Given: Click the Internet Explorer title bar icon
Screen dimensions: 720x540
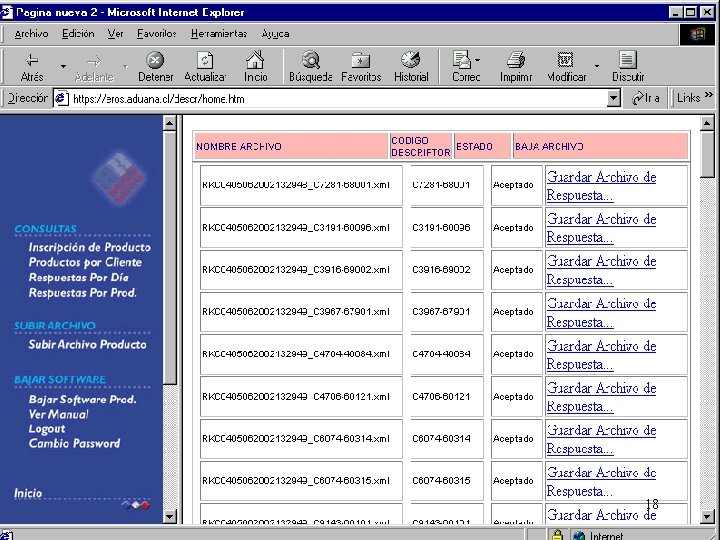Looking at the screenshot, I should 7,12.
